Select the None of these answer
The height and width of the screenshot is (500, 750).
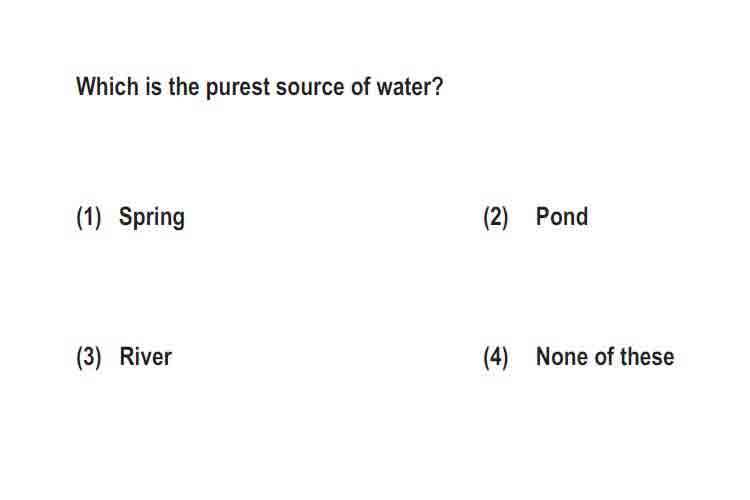click(x=605, y=357)
